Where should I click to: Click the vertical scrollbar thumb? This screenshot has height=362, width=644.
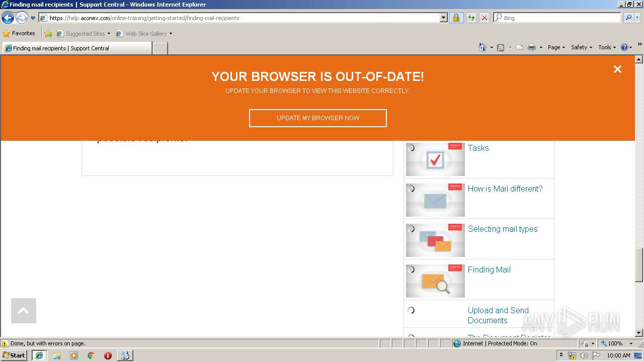[x=639, y=265]
